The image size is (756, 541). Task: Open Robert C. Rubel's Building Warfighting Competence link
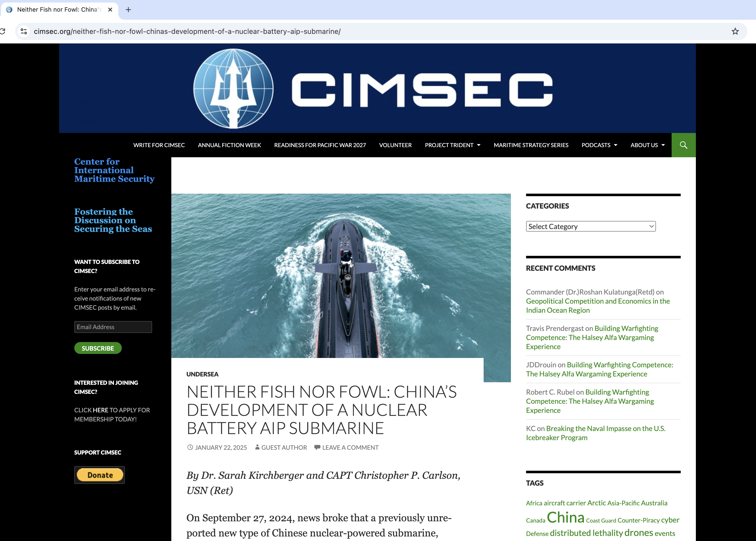(590, 401)
